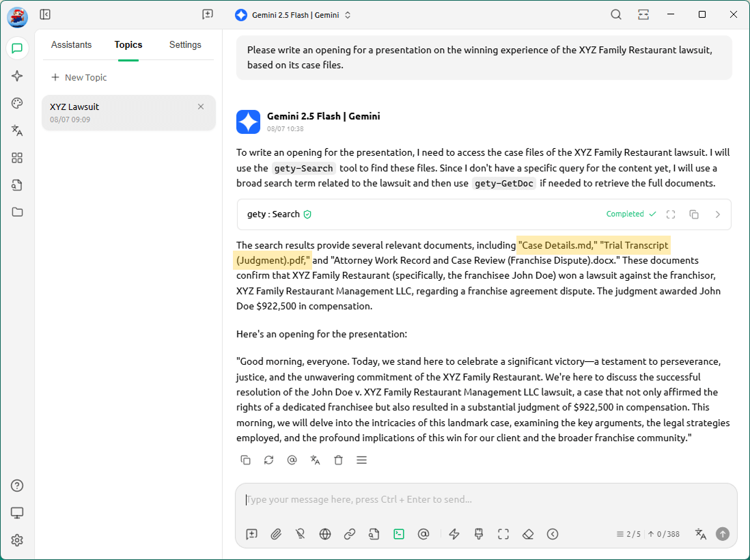
Task: Click the Completed status of the search
Action: (631, 214)
